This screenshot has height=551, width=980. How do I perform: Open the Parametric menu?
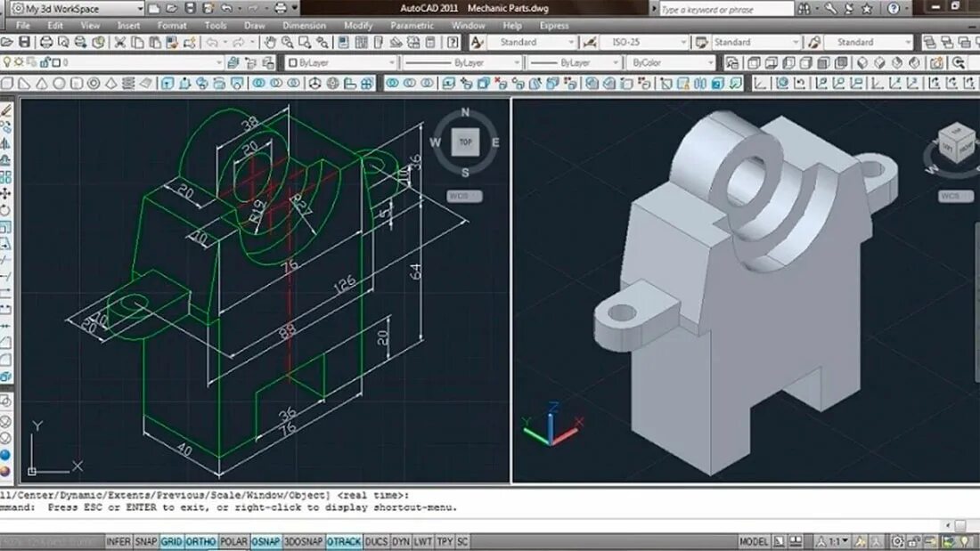412,26
